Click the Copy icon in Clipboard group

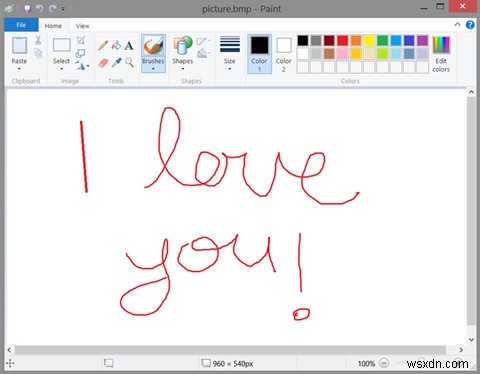pyautogui.click(x=38, y=53)
